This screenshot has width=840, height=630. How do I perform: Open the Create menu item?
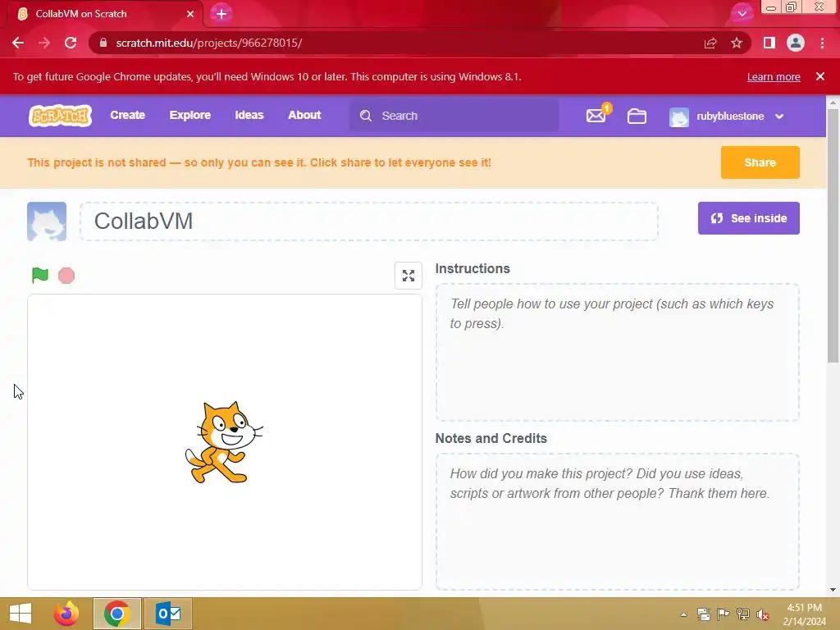point(127,115)
